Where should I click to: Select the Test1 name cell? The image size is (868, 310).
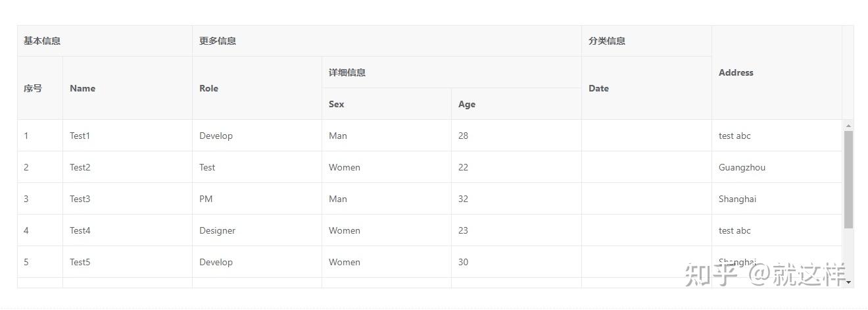point(80,136)
